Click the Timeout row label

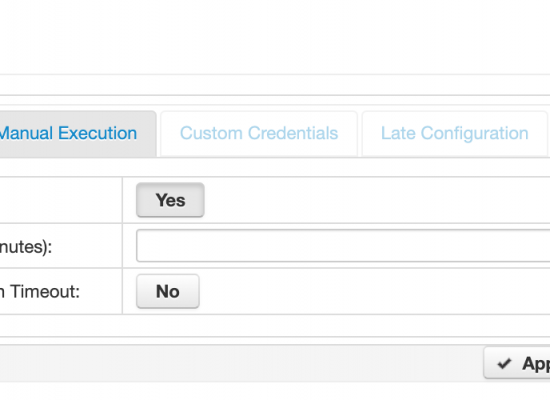[x=40, y=292]
